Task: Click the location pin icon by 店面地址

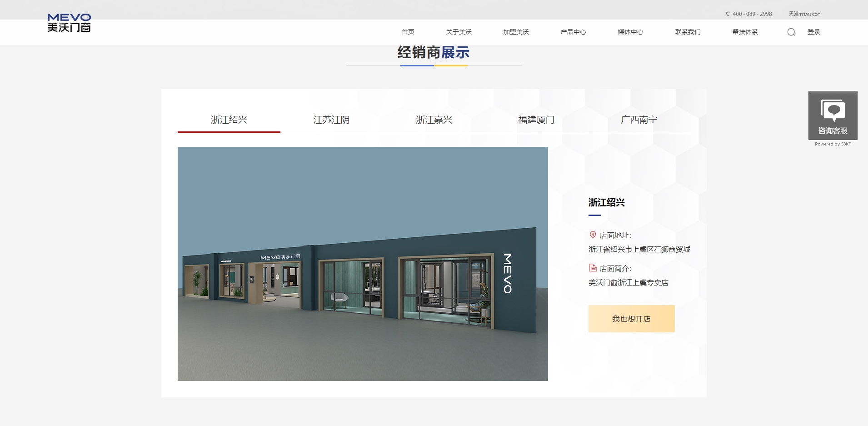Action: pyautogui.click(x=593, y=235)
